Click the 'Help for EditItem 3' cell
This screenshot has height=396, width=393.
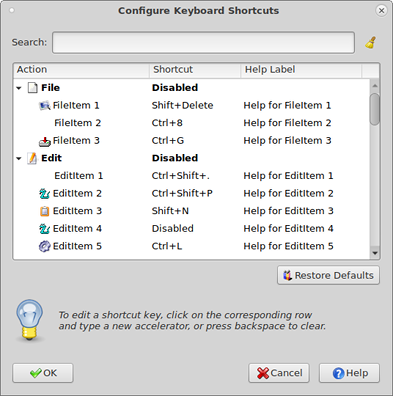point(288,211)
